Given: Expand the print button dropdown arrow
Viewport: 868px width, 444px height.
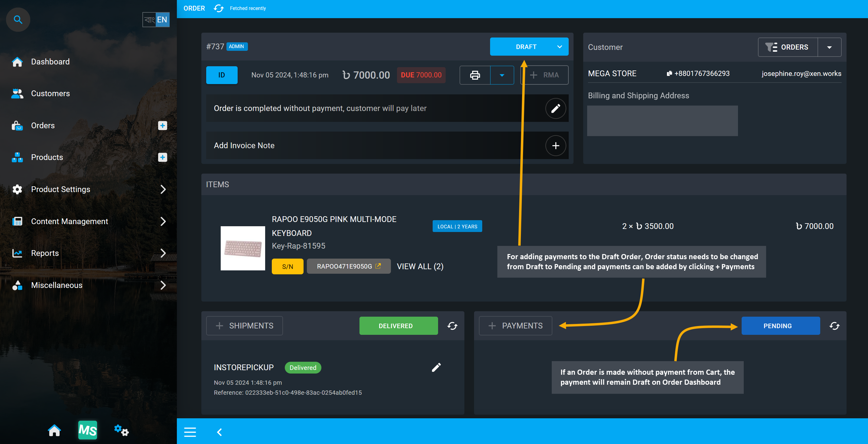Looking at the screenshot, I should [x=501, y=74].
